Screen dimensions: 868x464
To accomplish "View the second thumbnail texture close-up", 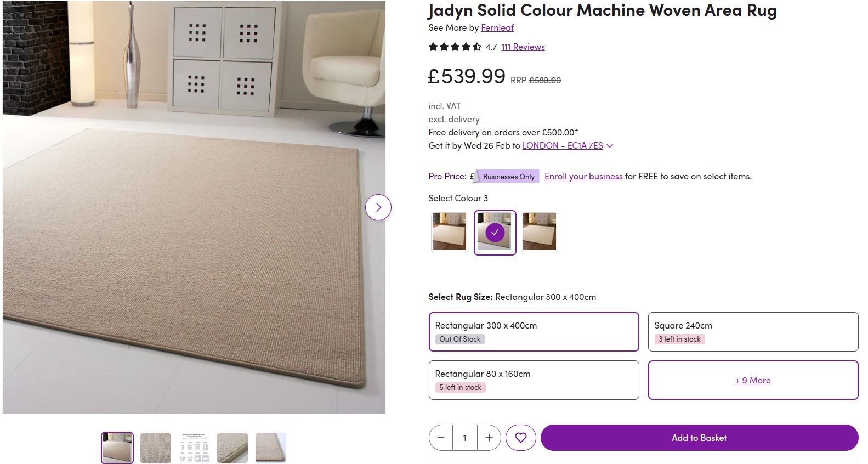I will [x=156, y=448].
